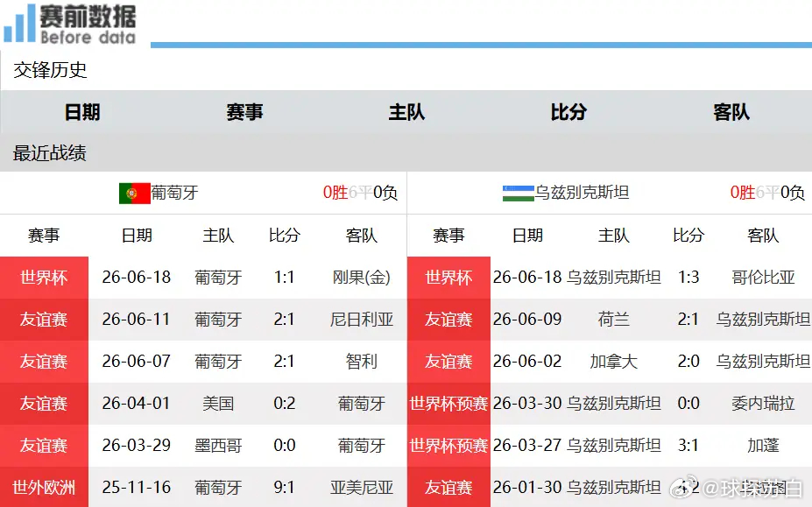
Task: Click the 0:0 score against 委内瑞拉
Action: [688, 404]
